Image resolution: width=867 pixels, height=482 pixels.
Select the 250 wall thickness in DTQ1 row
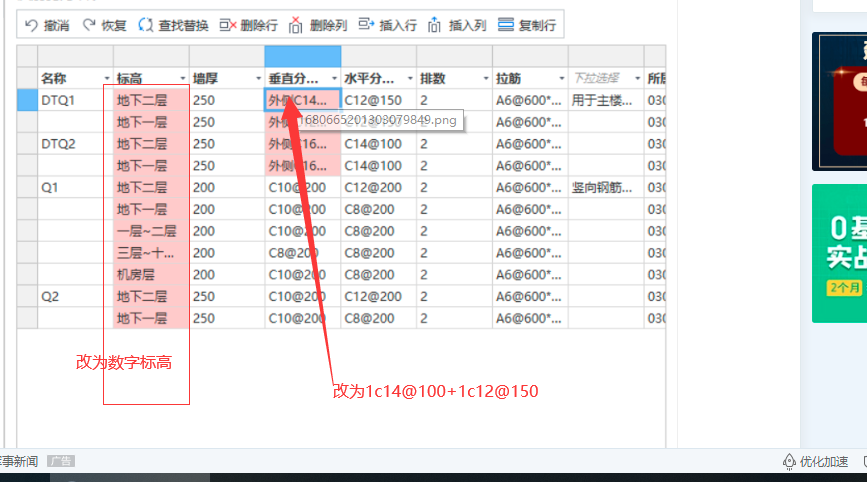pyautogui.click(x=227, y=101)
